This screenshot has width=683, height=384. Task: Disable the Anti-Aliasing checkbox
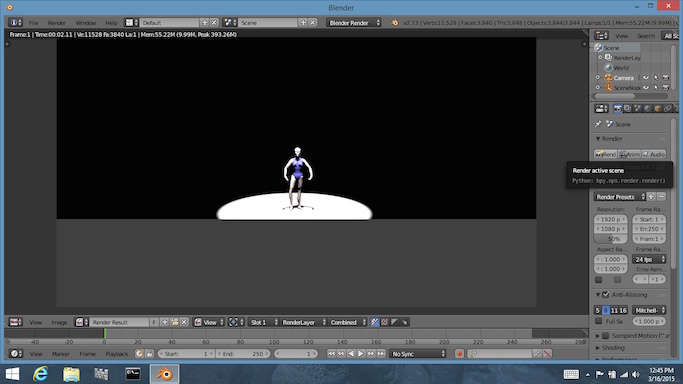[605, 295]
